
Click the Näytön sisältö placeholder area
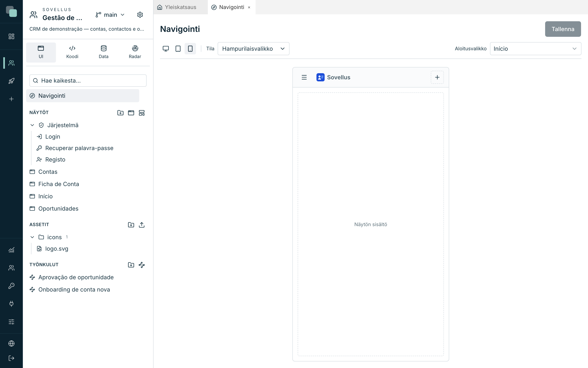point(371,224)
